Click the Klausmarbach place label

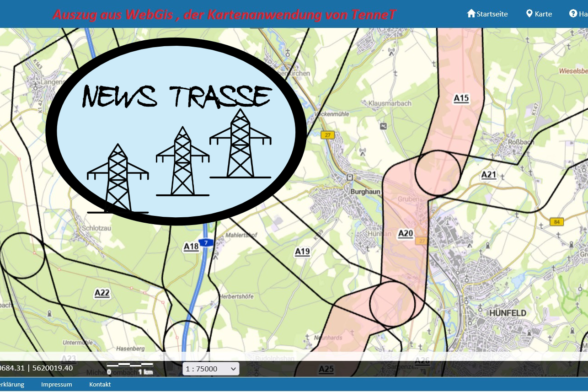point(390,103)
